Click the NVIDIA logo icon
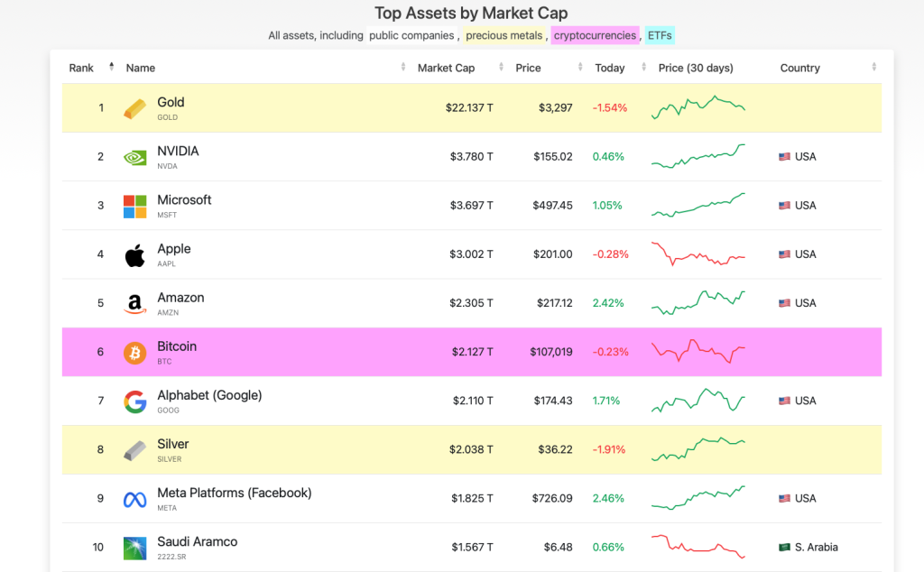 tap(135, 158)
